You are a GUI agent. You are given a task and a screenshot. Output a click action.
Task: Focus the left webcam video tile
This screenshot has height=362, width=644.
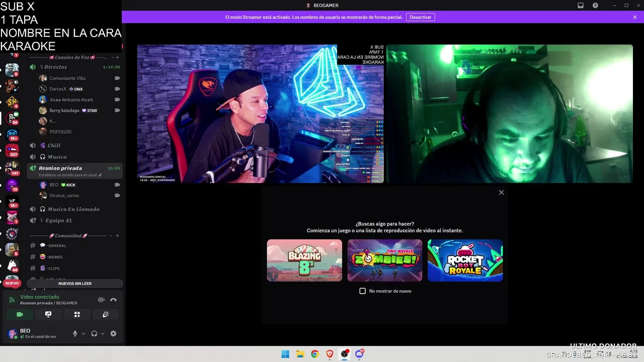coord(261,114)
